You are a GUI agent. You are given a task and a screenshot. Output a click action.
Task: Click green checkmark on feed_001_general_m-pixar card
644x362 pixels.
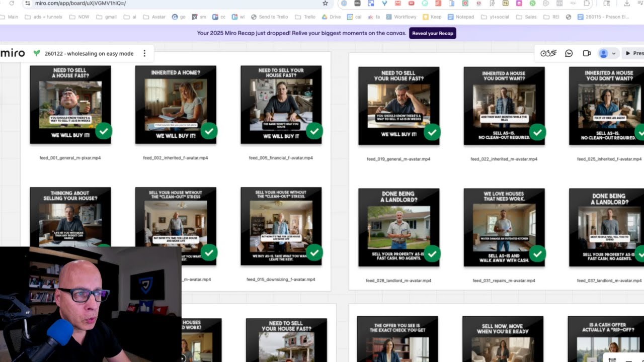[x=104, y=131]
